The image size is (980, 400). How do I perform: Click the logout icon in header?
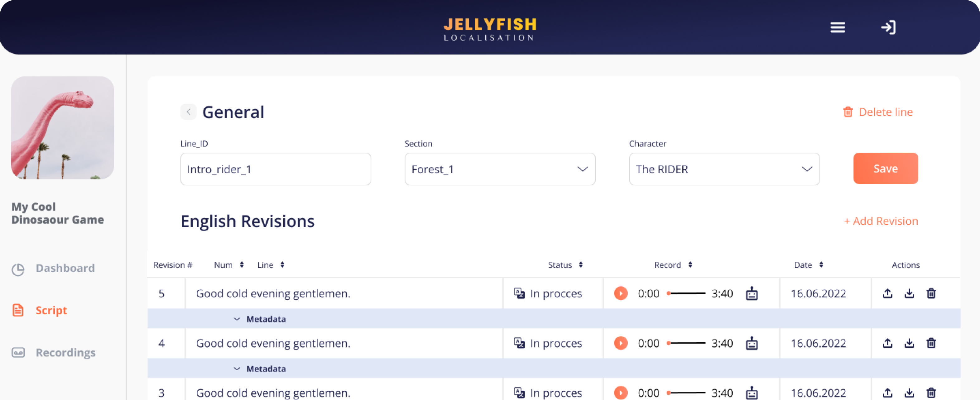(x=888, y=27)
